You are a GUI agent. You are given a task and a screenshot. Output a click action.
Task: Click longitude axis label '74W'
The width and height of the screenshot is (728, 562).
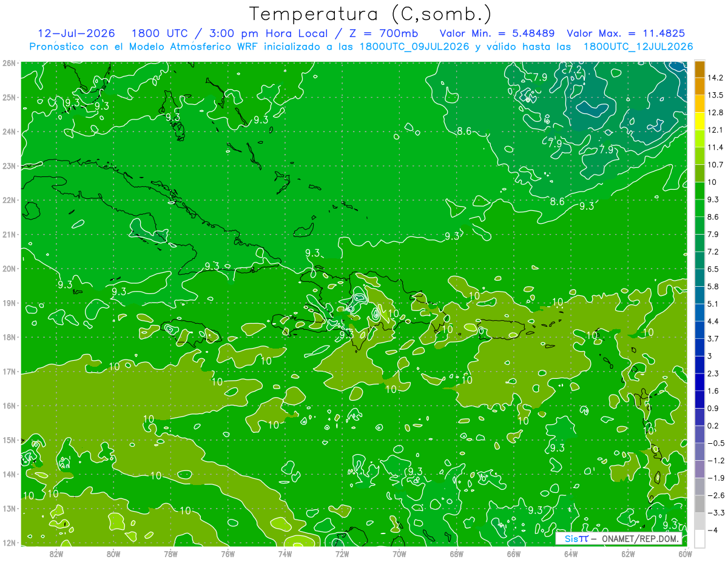[x=285, y=554]
